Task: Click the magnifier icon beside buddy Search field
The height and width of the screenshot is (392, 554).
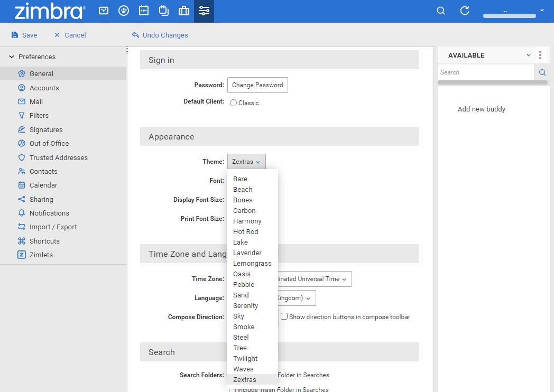Action: coord(542,72)
